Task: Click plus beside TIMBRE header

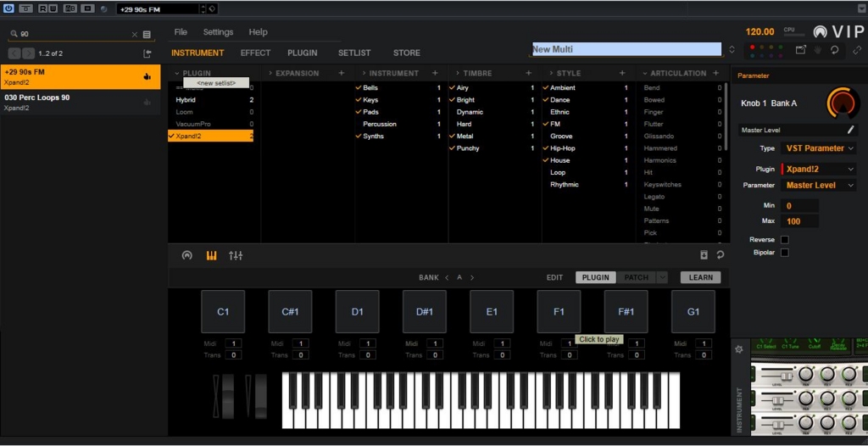Action: point(529,73)
